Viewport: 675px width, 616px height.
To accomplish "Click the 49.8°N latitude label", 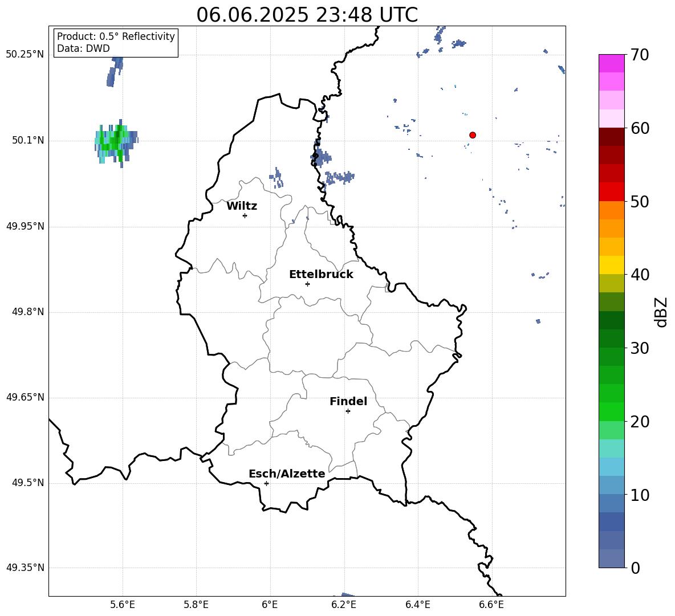I will point(28,312).
